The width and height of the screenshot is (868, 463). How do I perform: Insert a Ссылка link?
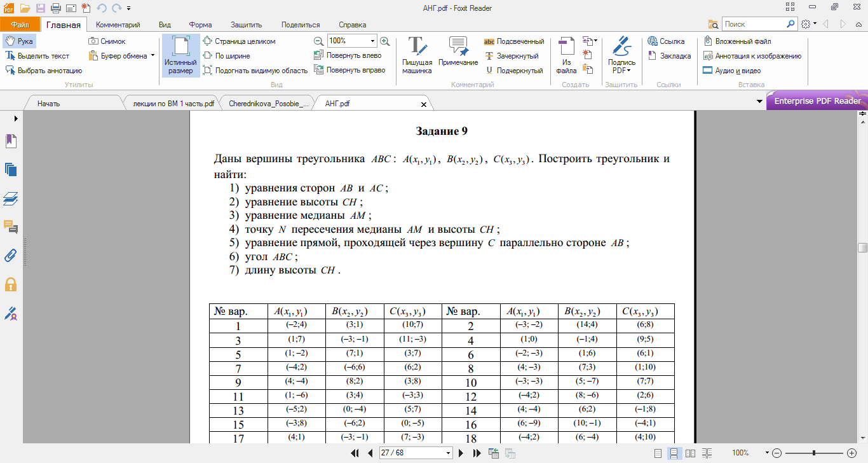667,41
